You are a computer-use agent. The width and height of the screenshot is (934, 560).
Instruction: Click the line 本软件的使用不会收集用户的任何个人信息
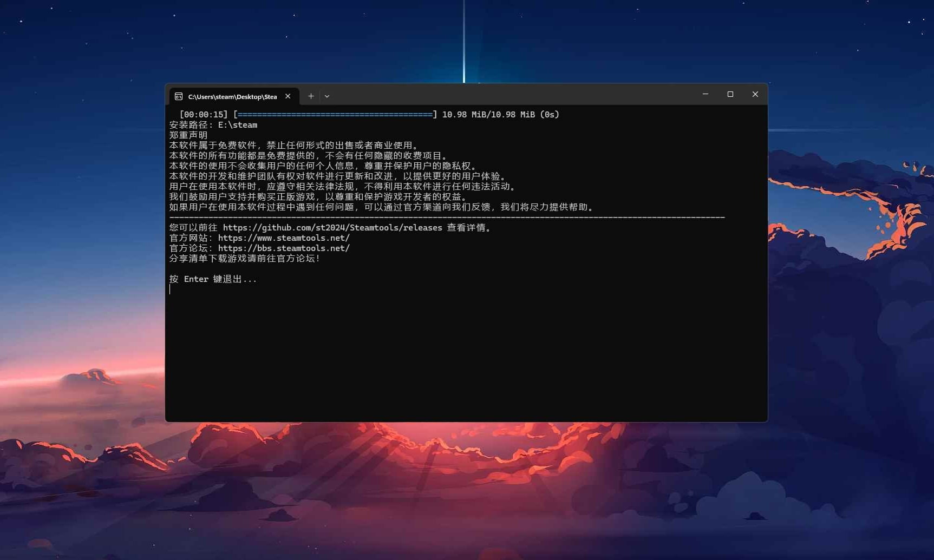tap(324, 166)
